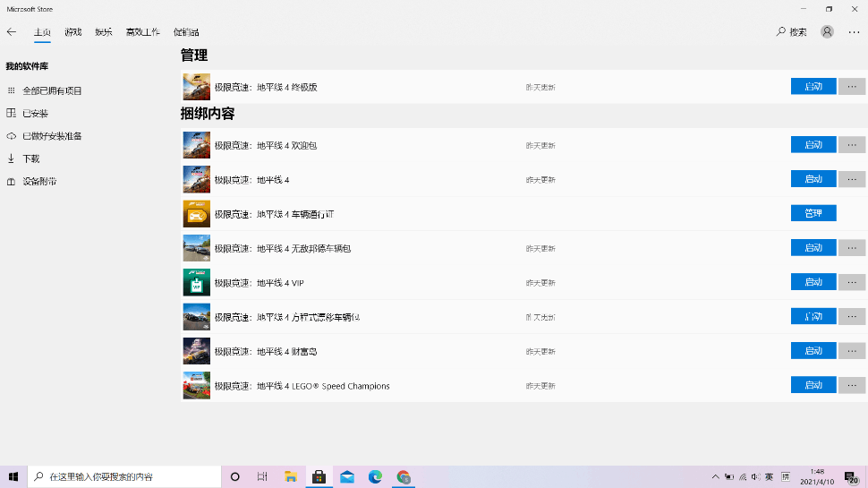The height and width of the screenshot is (488, 868).
Task: Launch 地平线 4 无敌邦德车辆包
Action: click(x=813, y=248)
